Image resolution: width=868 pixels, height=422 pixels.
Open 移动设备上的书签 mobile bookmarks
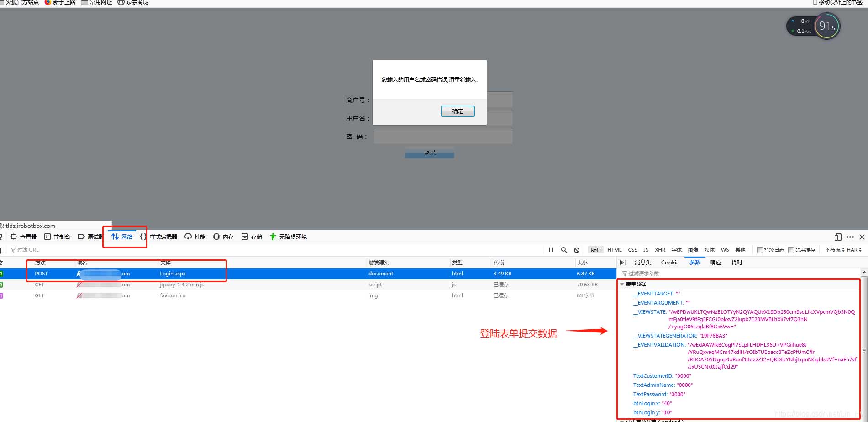[837, 2]
